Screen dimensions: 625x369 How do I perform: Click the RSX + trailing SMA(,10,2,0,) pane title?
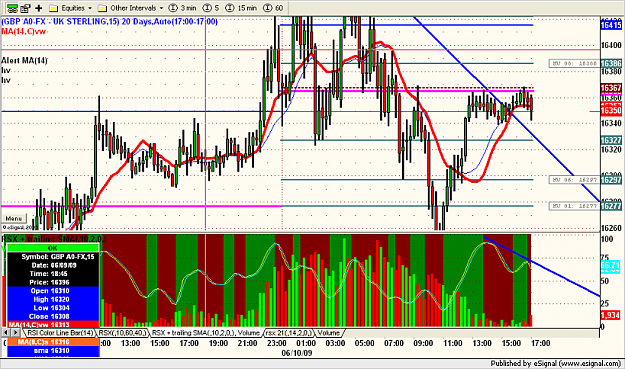(x=54, y=239)
